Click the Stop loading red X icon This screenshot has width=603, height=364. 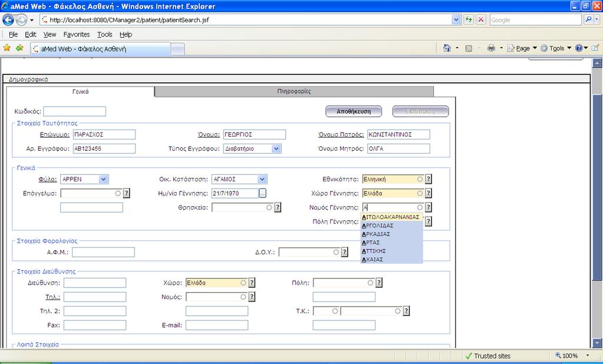pos(481,19)
